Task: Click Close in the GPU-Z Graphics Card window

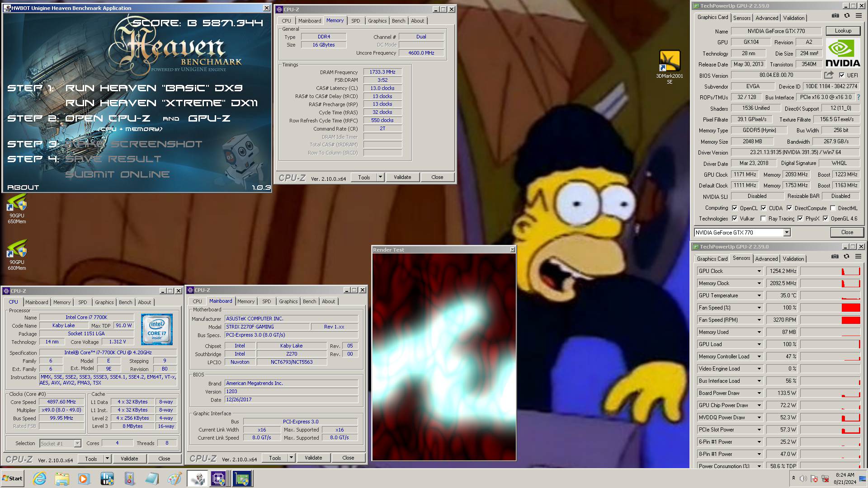Action: [x=847, y=232]
